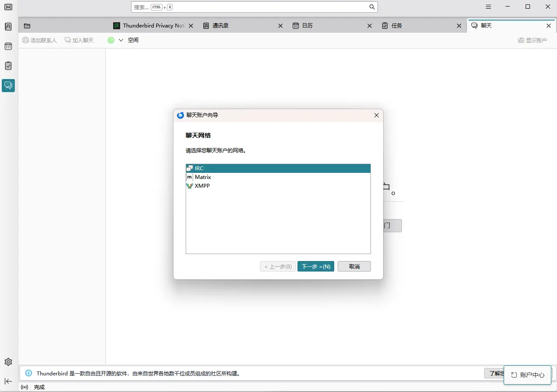Open the Mail space envelope icon
The image size is (557, 392).
click(x=8, y=7)
